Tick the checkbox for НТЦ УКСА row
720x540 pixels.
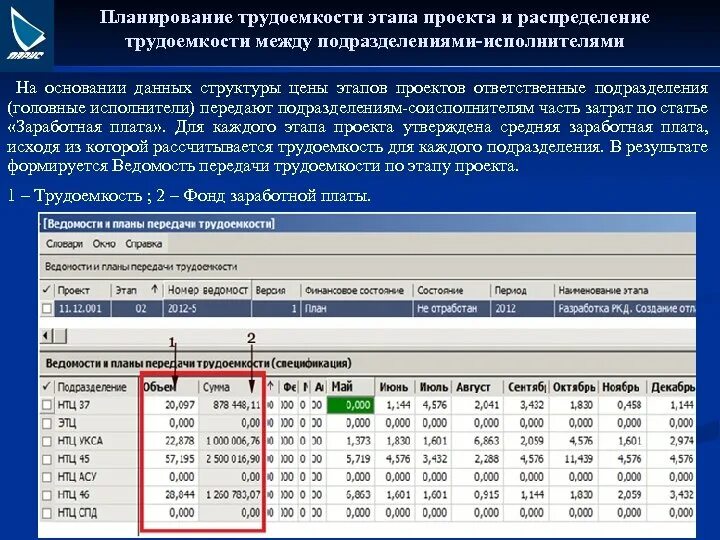[47, 441]
